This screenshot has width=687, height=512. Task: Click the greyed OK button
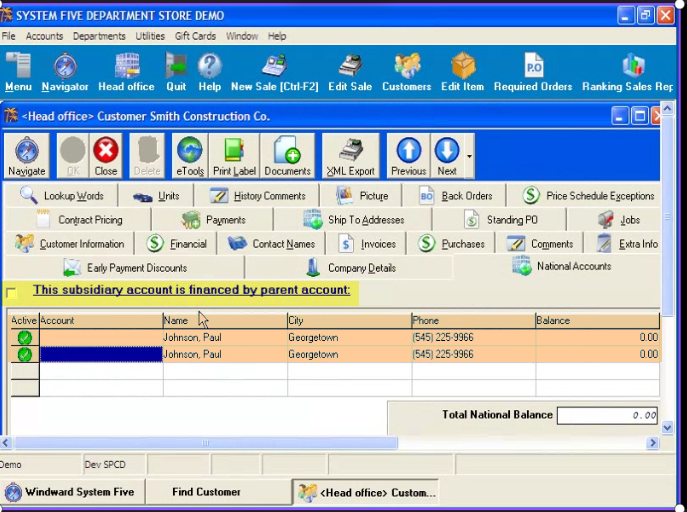coord(73,156)
